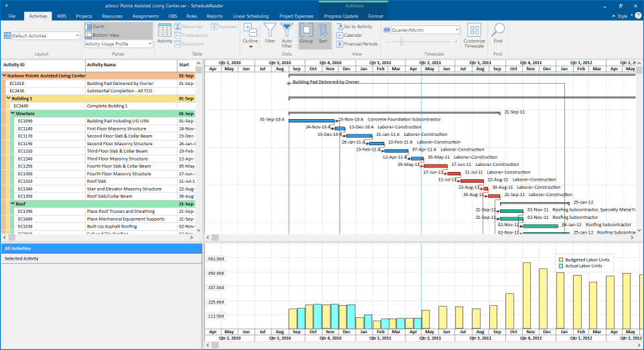Switch to the Reports tab
The height and width of the screenshot is (350, 644).
click(x=214, y=16)
